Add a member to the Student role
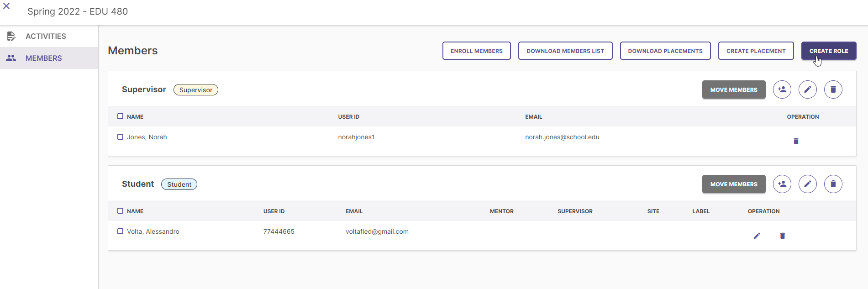 782,184
